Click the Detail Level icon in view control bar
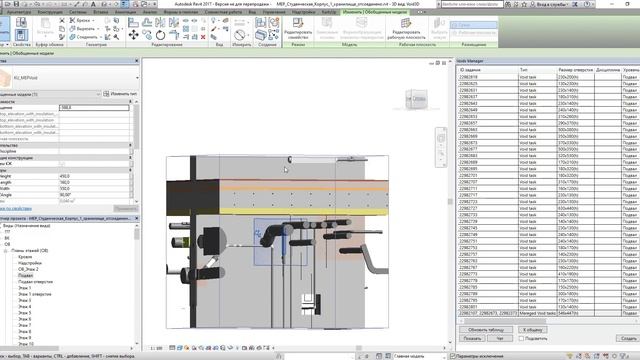 [x=172, y=348]
